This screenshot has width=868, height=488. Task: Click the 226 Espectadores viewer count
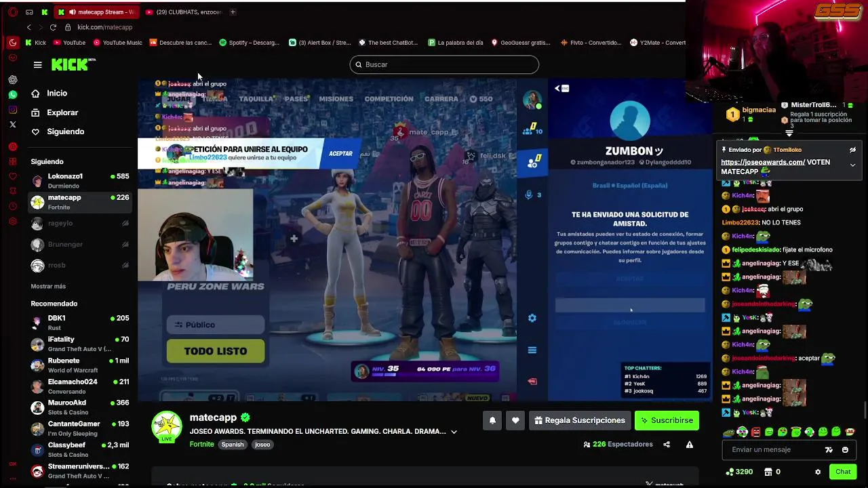click(x=618, y=445)
